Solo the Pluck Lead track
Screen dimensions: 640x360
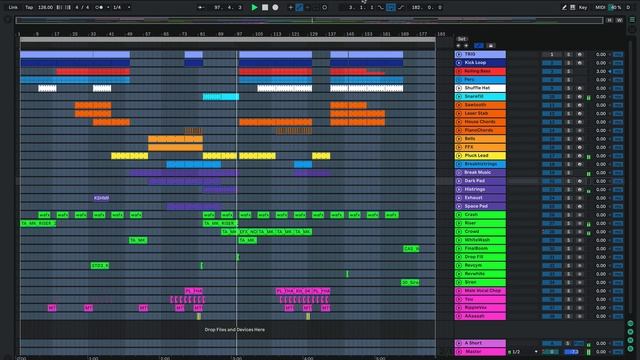coord(569,156)
